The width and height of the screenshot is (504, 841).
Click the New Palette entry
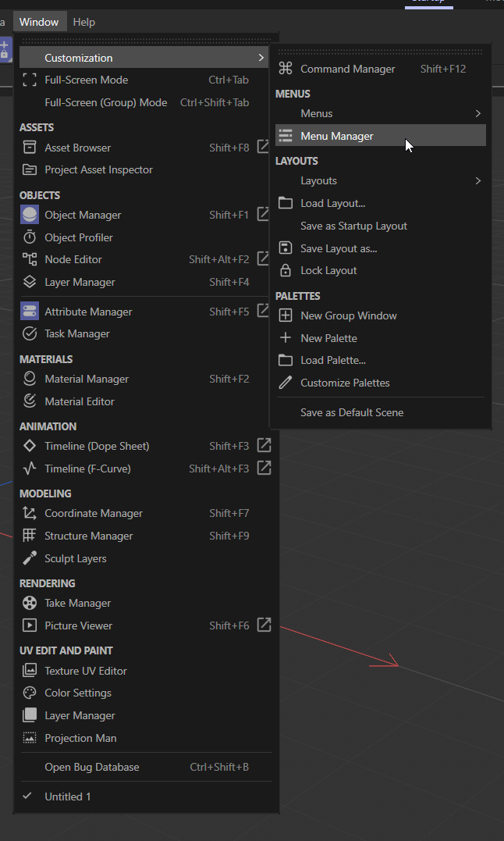point(380,338)
